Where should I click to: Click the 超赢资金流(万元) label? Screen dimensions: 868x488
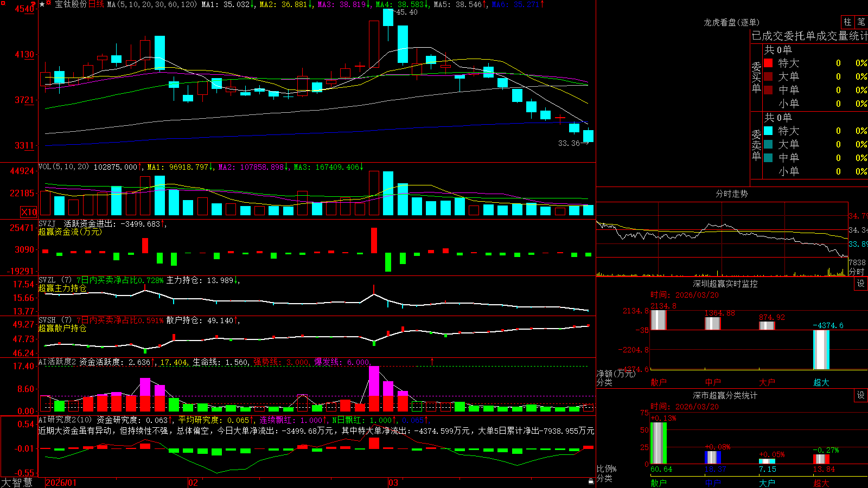(70, 232)
